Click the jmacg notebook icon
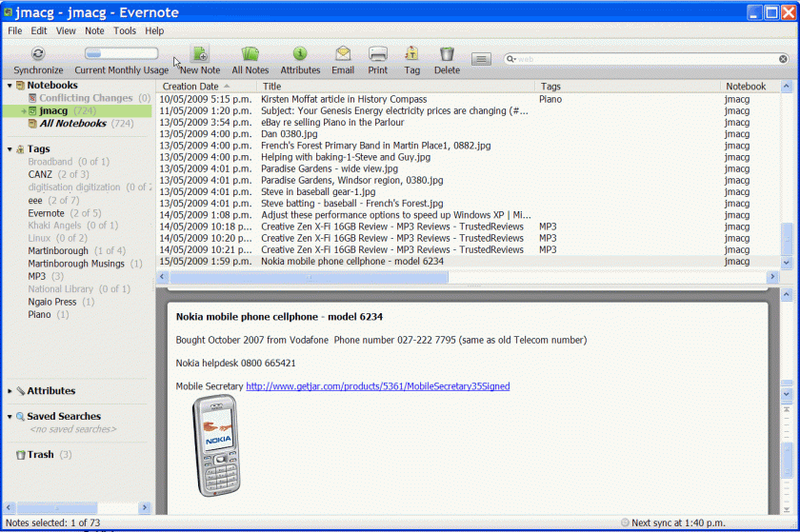Viewport: 800px width, 532px height. pos(32,110)
